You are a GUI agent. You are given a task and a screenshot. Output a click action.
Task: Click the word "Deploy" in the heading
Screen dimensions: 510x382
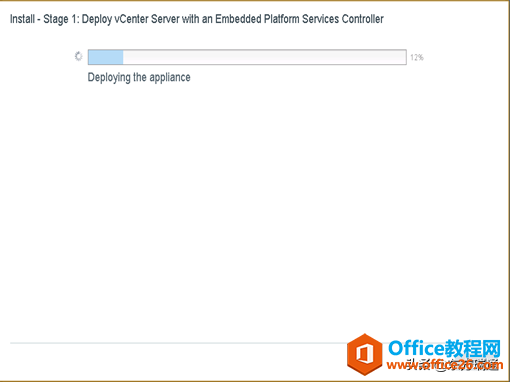97,19
